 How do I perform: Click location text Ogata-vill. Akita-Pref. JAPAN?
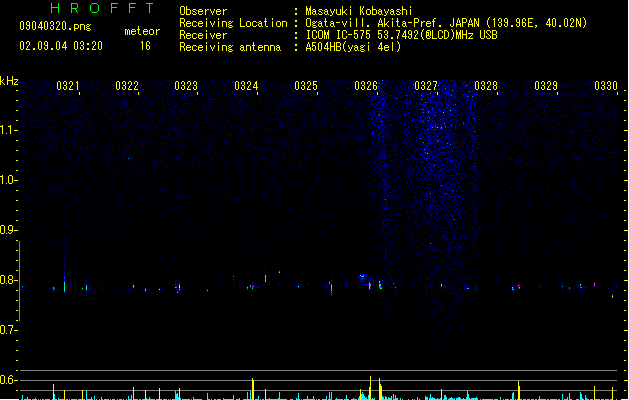pos(394,23)
